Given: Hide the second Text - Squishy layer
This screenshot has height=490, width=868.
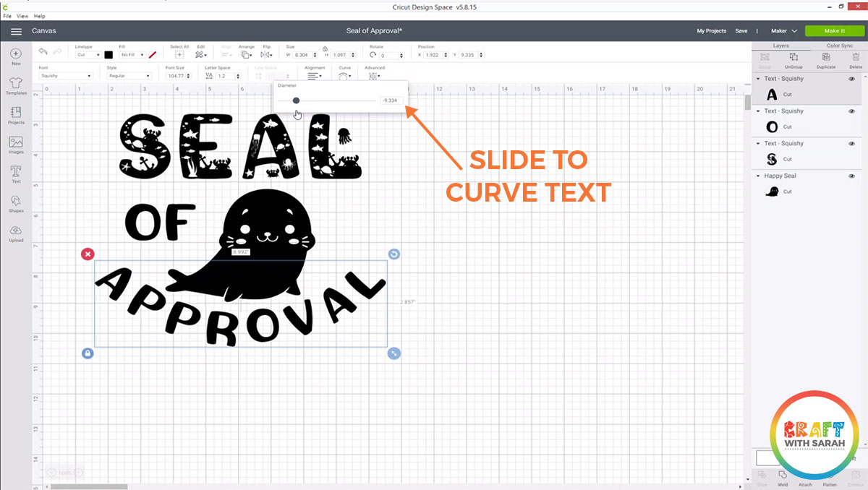Looking at the screenshot, I should 852,111.
